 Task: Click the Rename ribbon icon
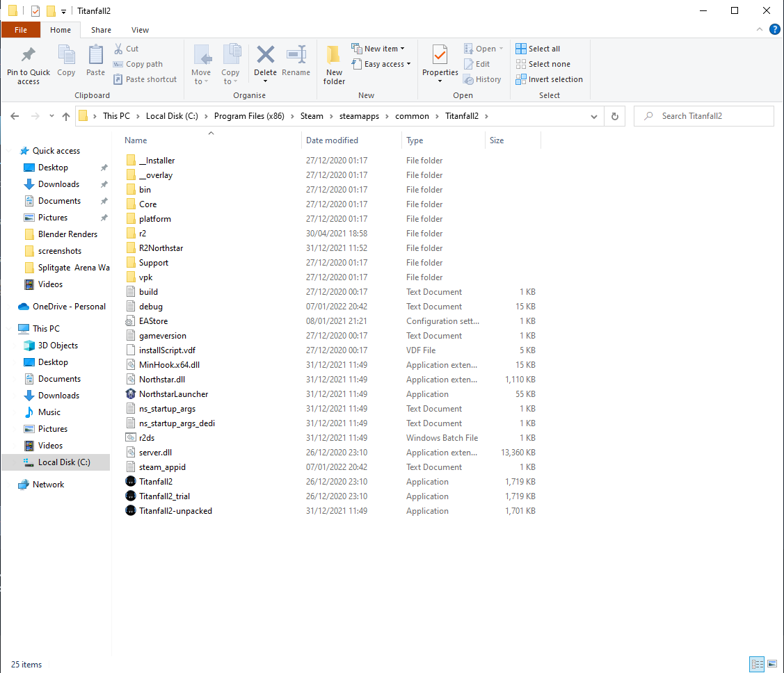[296, 54]
